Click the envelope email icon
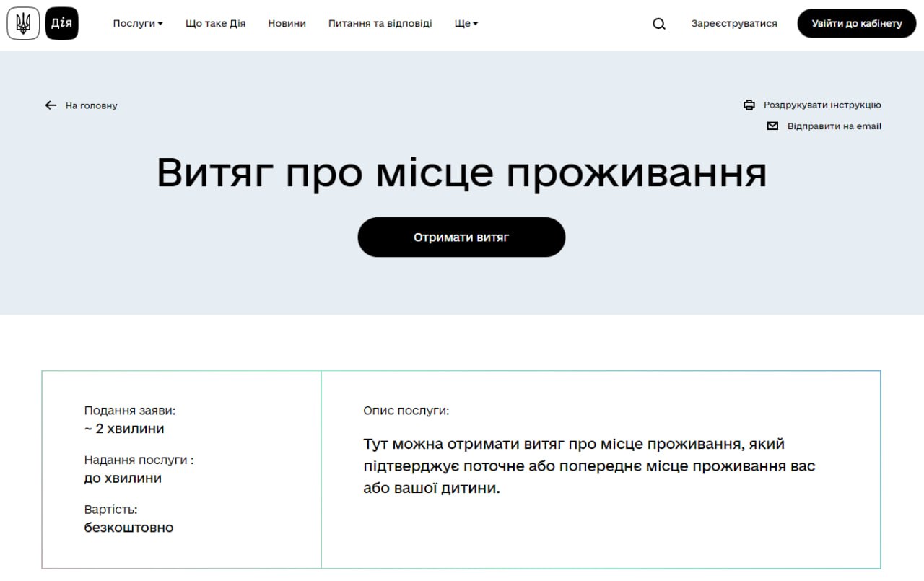 click(x=772, y=126)
